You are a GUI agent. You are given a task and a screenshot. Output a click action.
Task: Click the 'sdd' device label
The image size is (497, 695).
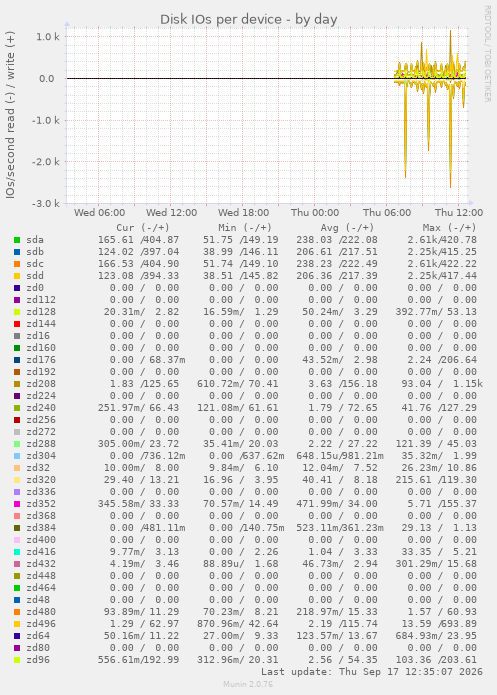35,276
